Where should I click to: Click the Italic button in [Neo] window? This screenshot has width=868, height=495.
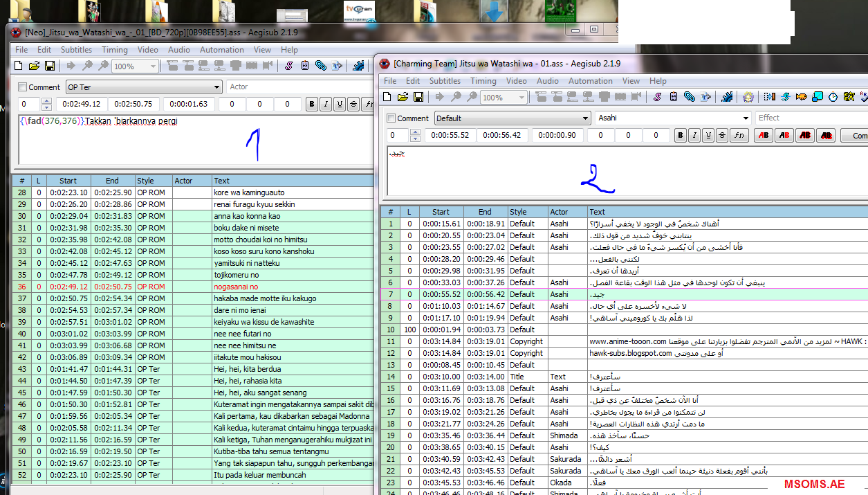coord(326,105)
